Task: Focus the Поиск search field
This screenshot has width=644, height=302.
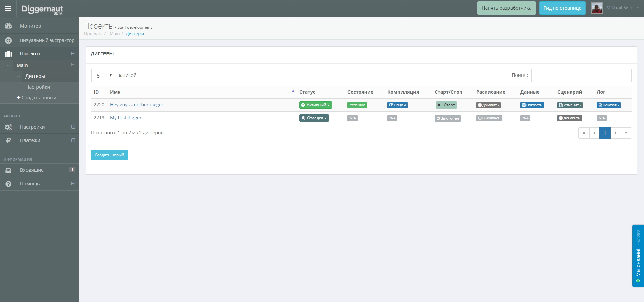Action: pyautogui.click(x=582, y=75)
